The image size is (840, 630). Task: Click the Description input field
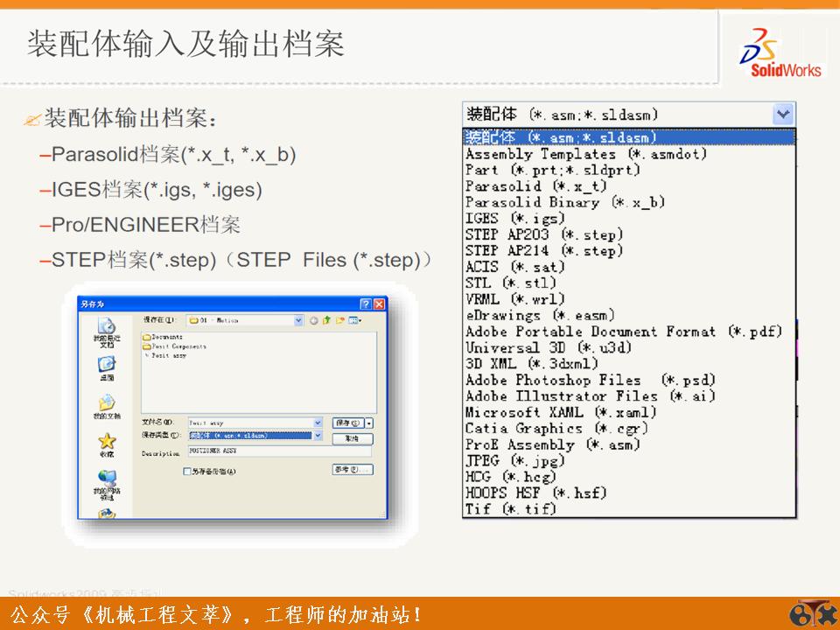click(262, 451)
